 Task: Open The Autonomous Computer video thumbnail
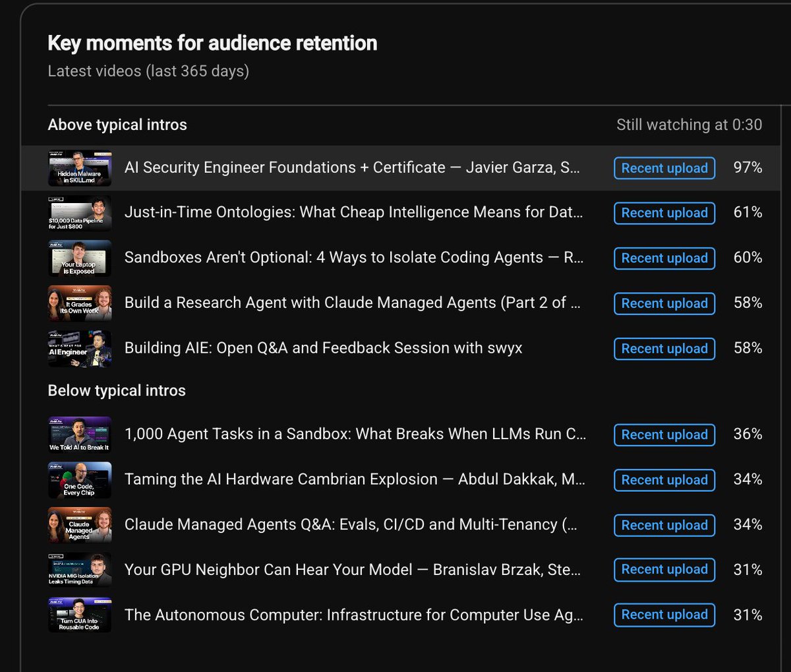[x=80, y=615]
